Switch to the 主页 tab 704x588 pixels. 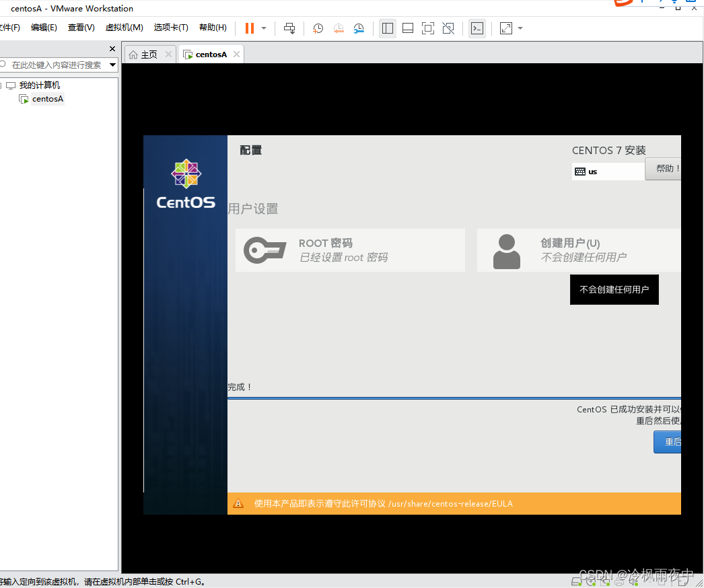click(149, 54)
